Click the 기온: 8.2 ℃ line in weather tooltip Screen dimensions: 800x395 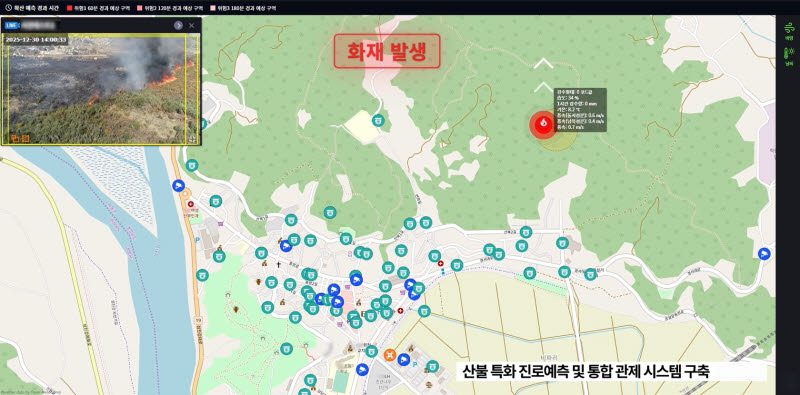(x=569, y=110)
